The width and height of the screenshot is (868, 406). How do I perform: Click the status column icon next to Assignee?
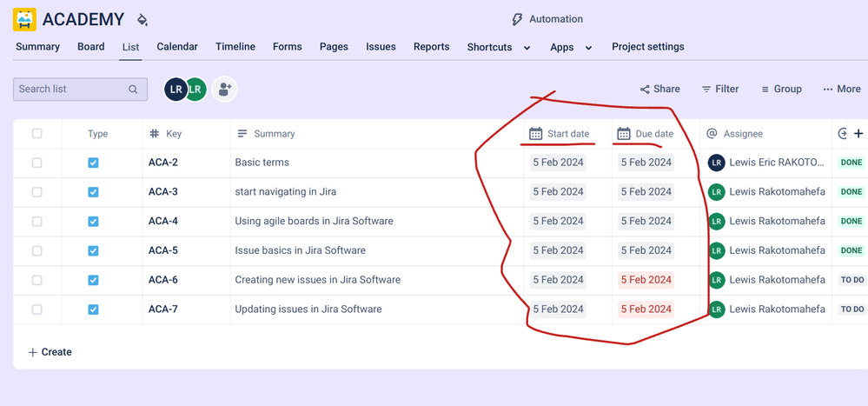coord(843,133)
